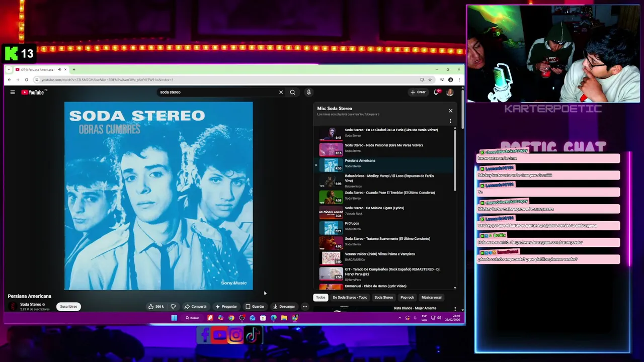
Task: Select 'De Soda Stereo - Topic' chip
Action: tap(350, 297)
